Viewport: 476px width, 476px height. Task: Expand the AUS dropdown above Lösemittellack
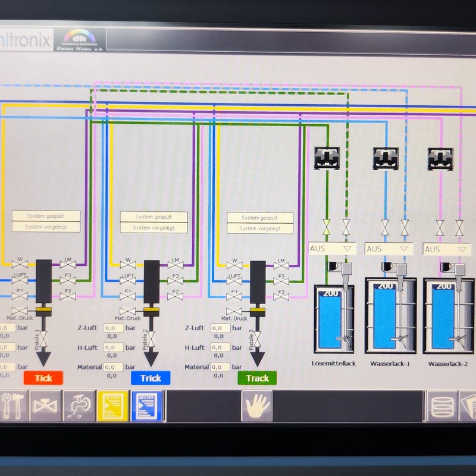click(332, 249)
